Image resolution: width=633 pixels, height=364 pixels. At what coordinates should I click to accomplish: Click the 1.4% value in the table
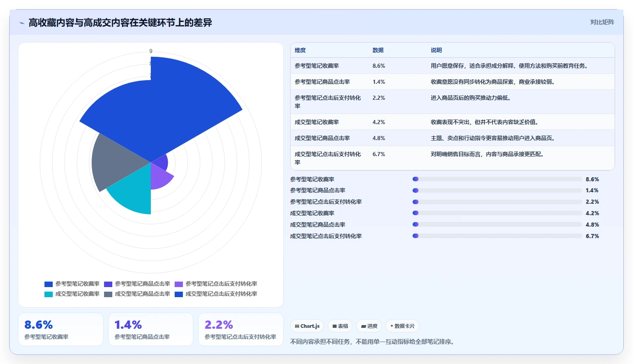point(379,82)
